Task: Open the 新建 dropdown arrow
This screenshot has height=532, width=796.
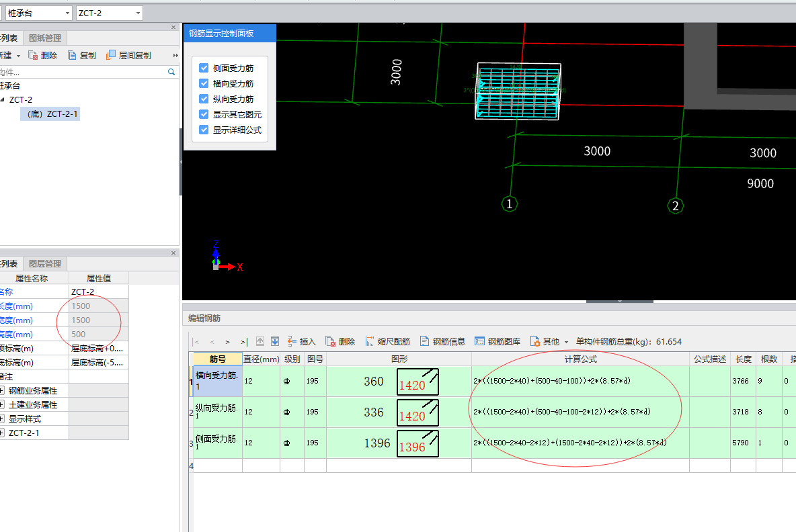Action: 18,56
